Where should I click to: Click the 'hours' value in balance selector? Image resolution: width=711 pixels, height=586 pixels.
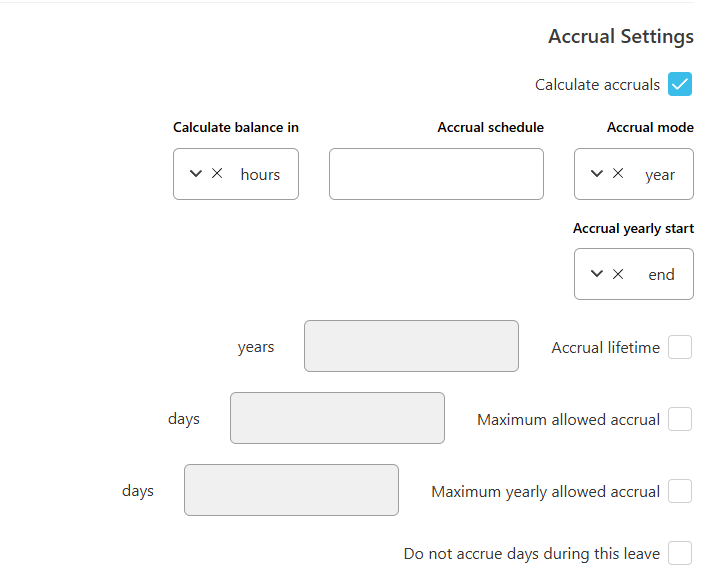point(260,174)
